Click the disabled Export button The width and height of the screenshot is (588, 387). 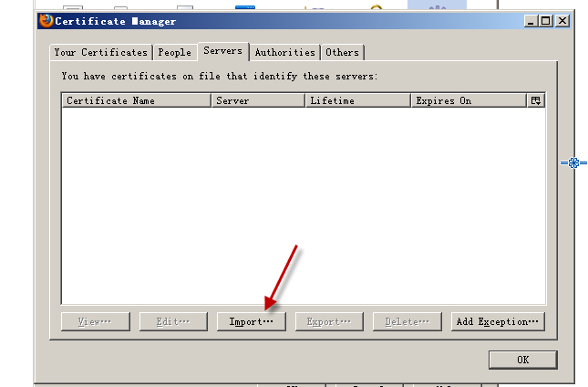(329, 321)
